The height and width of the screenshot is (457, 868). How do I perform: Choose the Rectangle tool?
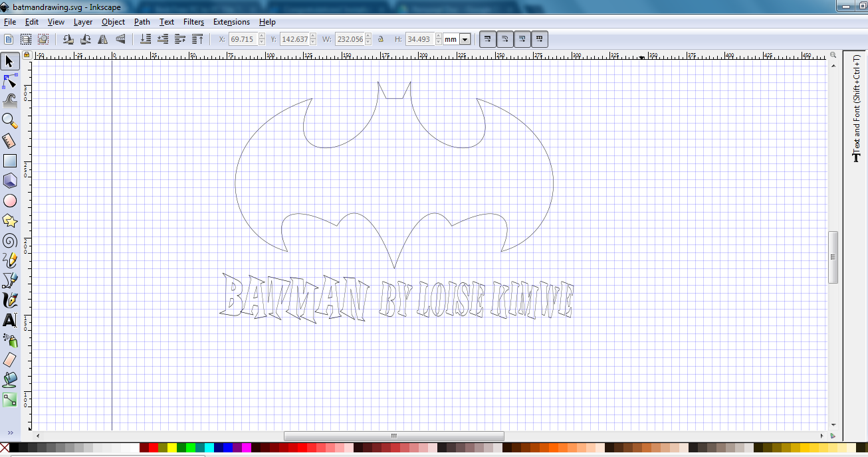point(9,160)
